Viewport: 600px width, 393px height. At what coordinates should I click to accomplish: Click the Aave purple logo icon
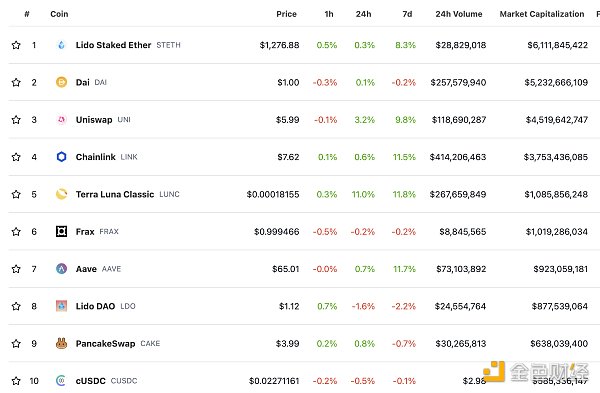pos(61,269)
